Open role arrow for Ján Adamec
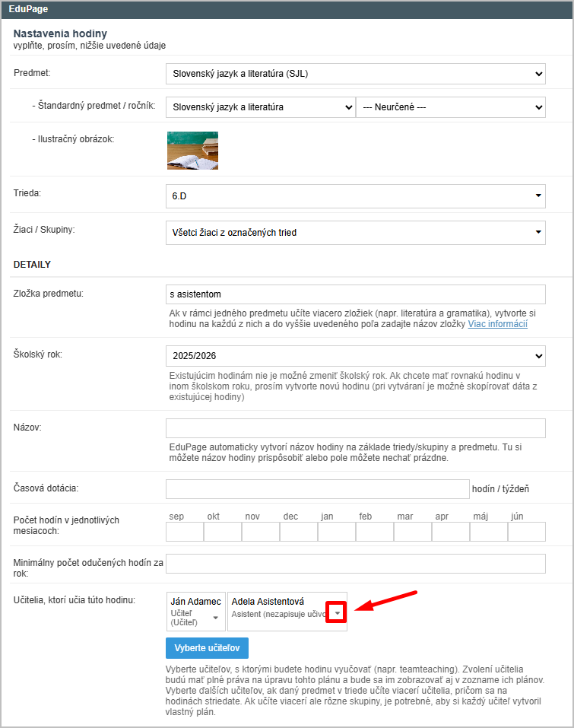Screen dimensions: 574x728 tap(216, 617)
